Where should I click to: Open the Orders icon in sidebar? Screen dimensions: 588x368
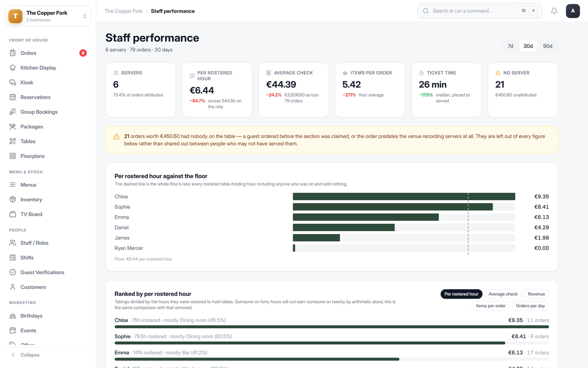click(13, 53)
